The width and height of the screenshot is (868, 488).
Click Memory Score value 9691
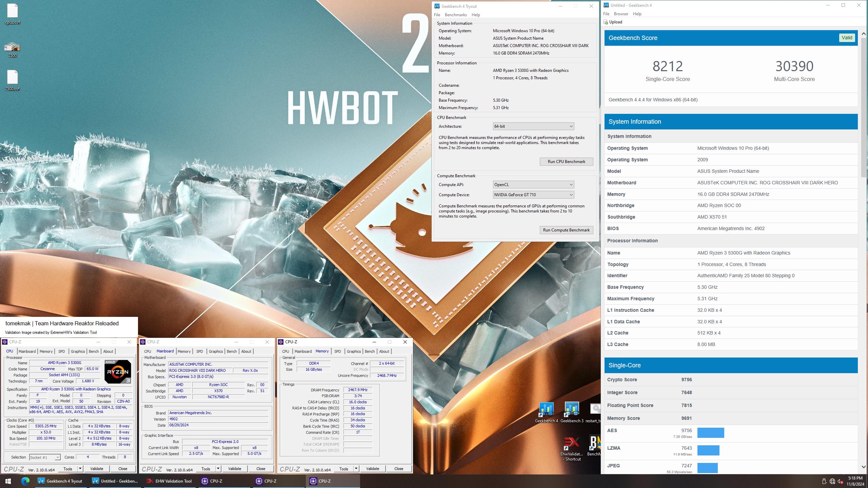click(x=687, y=418)
